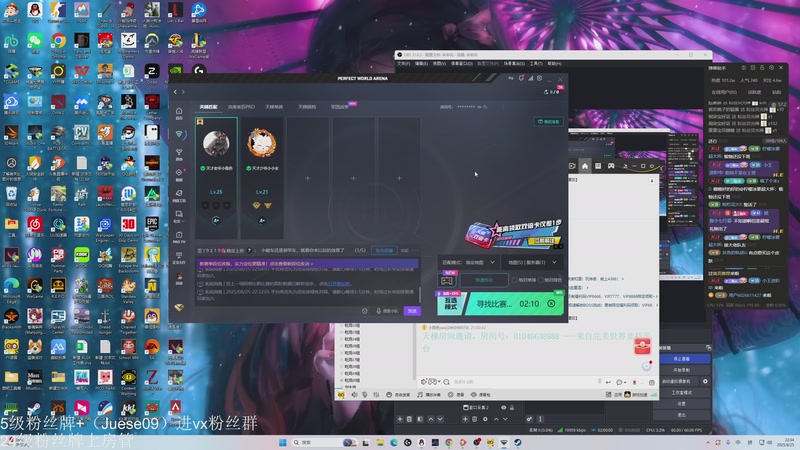800x450 pixels.
Task: Switch to first Arena matchmaking tab
Action: coord(208,107)
